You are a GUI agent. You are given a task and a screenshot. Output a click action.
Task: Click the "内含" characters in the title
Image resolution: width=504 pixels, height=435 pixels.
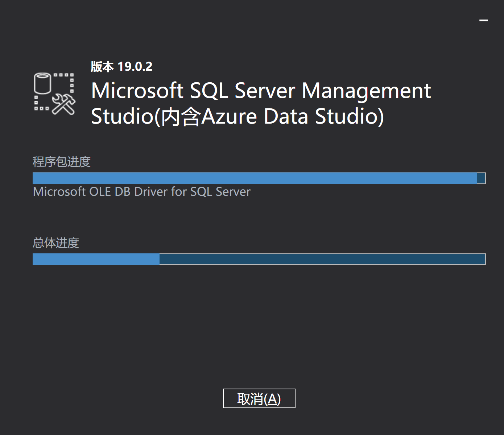(180, 116)
